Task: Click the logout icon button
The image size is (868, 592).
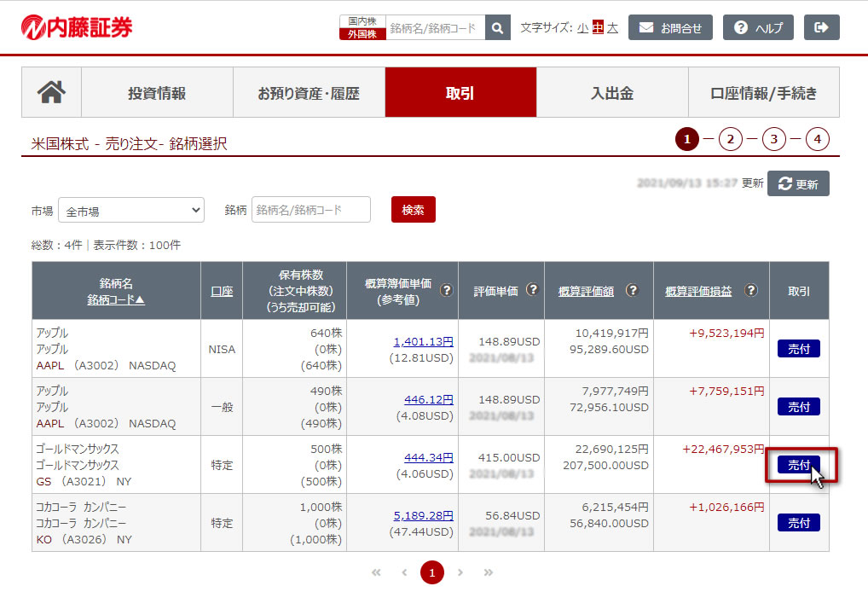Action: coord(821,27)
